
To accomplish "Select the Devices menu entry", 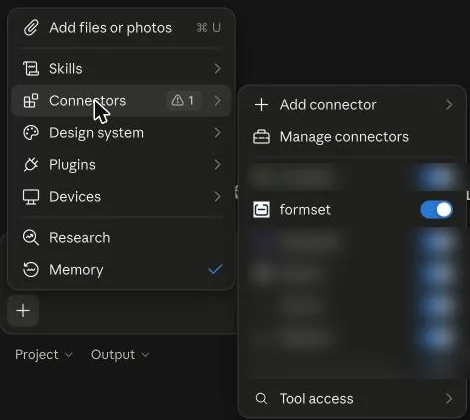I will pos(122,197).
